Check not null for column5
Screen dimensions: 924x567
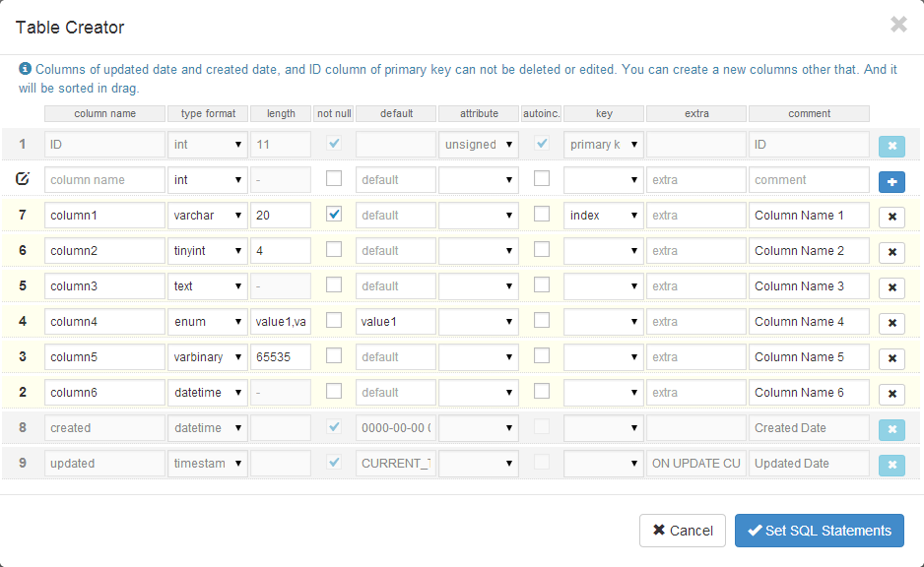(334, 356)
